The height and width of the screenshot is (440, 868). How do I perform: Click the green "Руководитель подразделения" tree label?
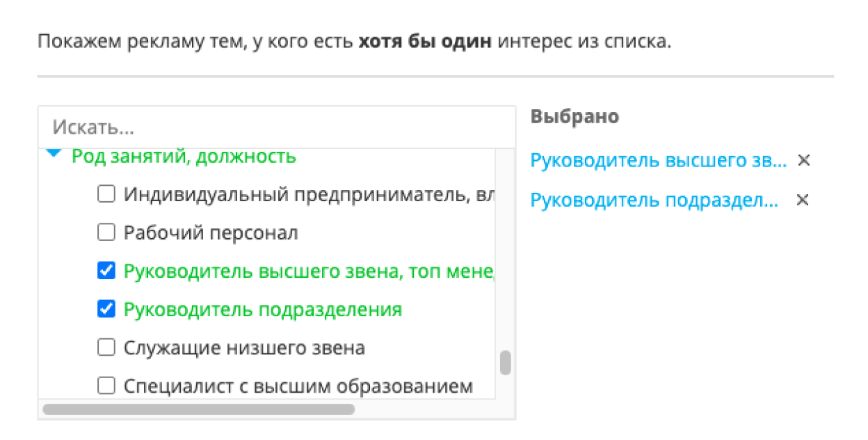(x=263, y=310)
